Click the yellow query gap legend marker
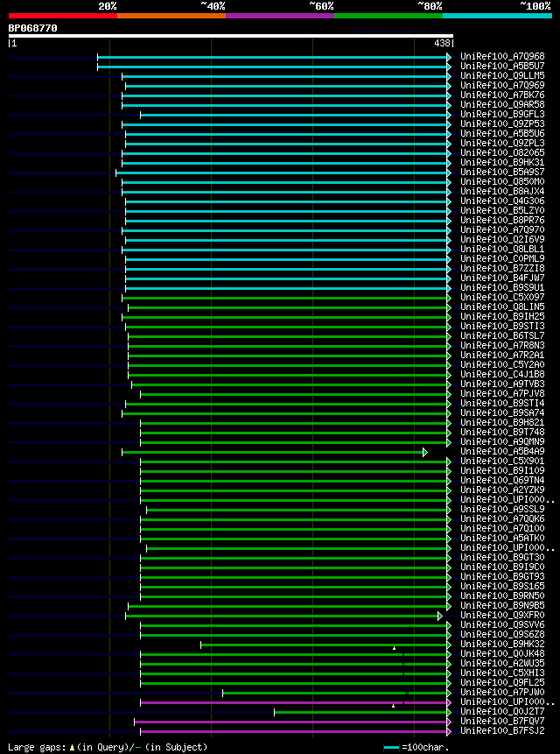Screen dimensions: 560x754 coord(72,748)
